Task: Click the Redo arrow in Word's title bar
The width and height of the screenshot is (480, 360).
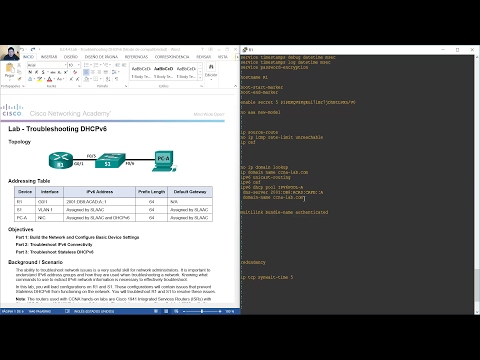Action: pyautogui.click(x=33, y=49)
